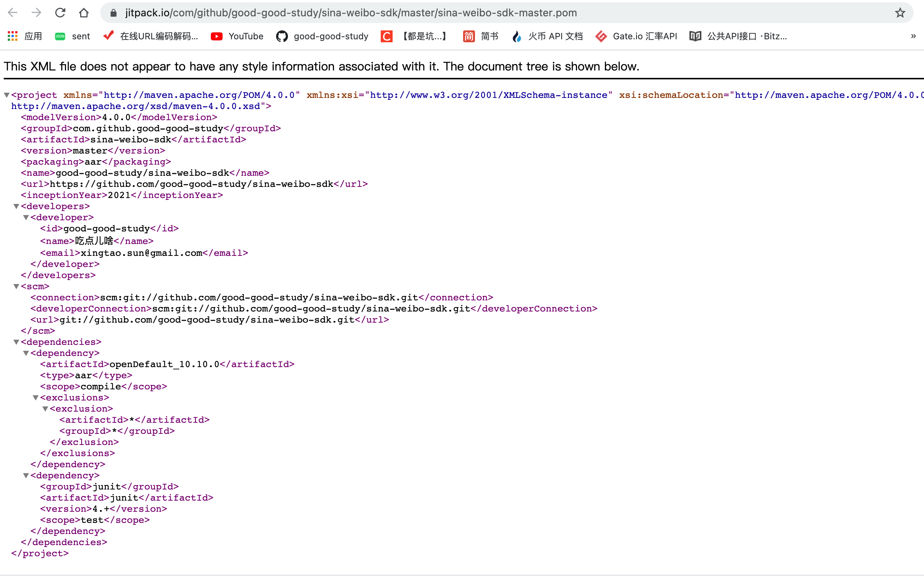Open the JSON "sent" bookmark
Viewport: 924px width, 577px height.
tap(81, 36)
